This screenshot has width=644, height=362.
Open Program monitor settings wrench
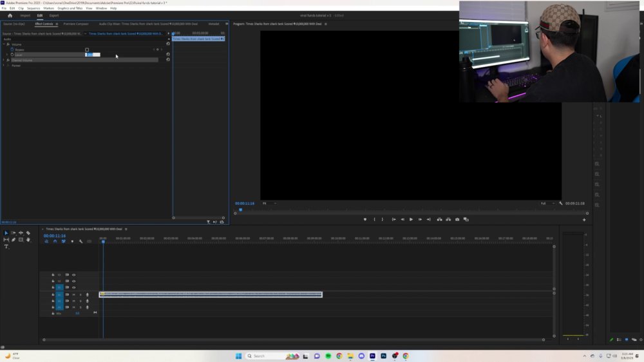tap(561, 204)
